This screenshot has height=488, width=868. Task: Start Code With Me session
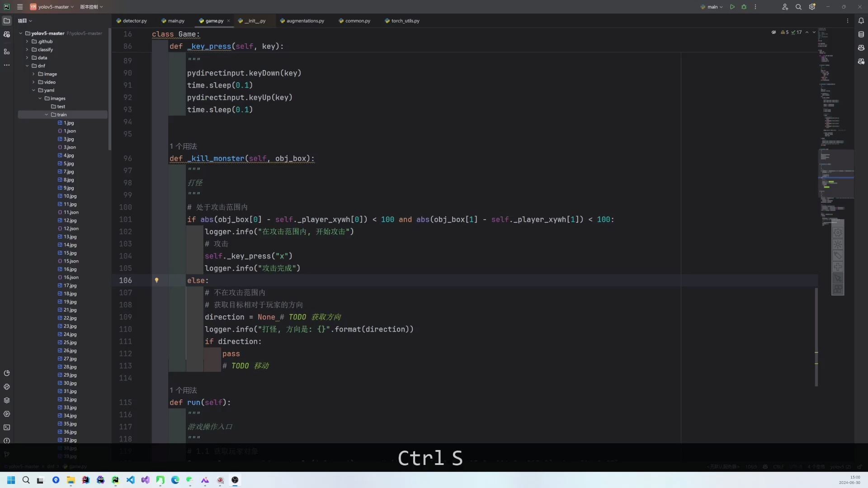point(785,7)
